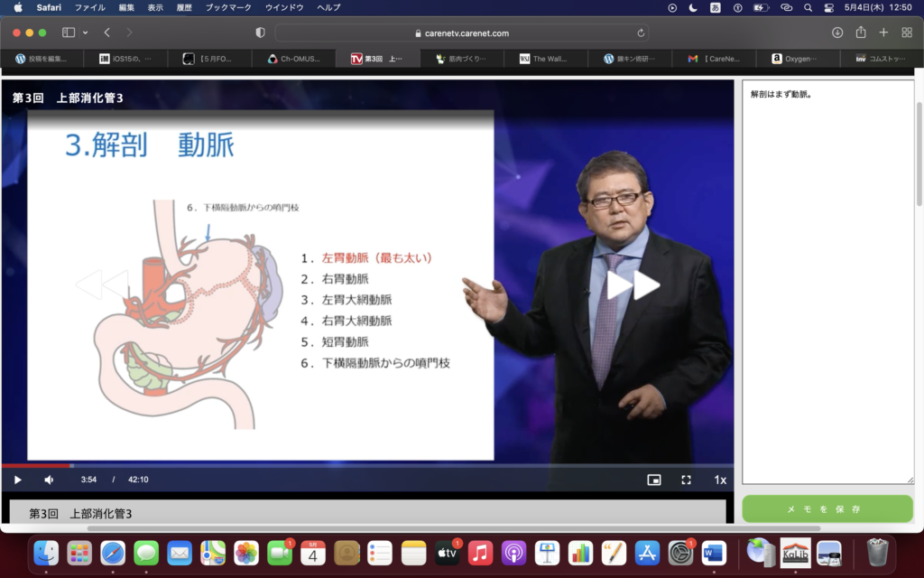This screenshot has height=578, width=924.
Task: Expand the sidebar tab group dropdown arrow
Action: (86, 33)
